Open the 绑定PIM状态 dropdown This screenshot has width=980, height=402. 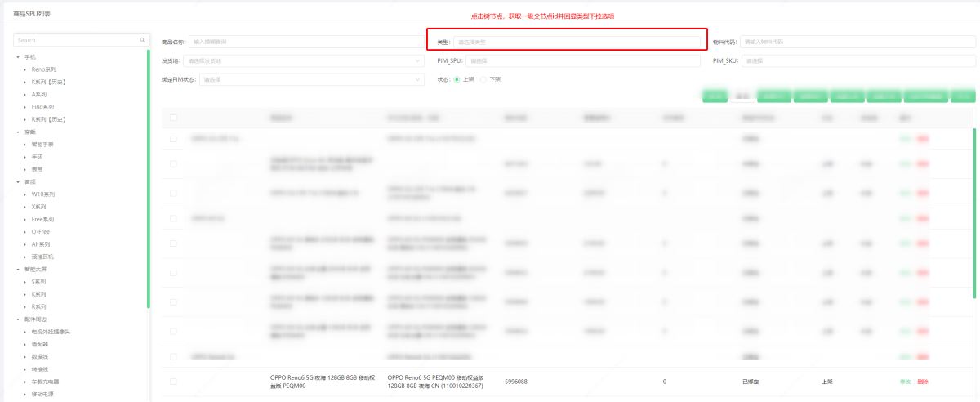click(x=313, y=79)
